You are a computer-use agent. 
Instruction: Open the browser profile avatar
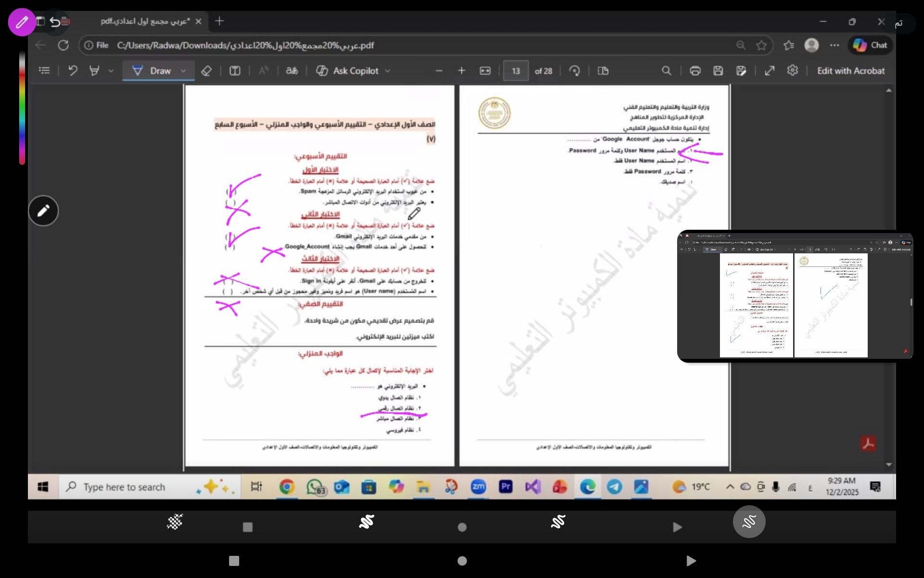tap(812, 45)
